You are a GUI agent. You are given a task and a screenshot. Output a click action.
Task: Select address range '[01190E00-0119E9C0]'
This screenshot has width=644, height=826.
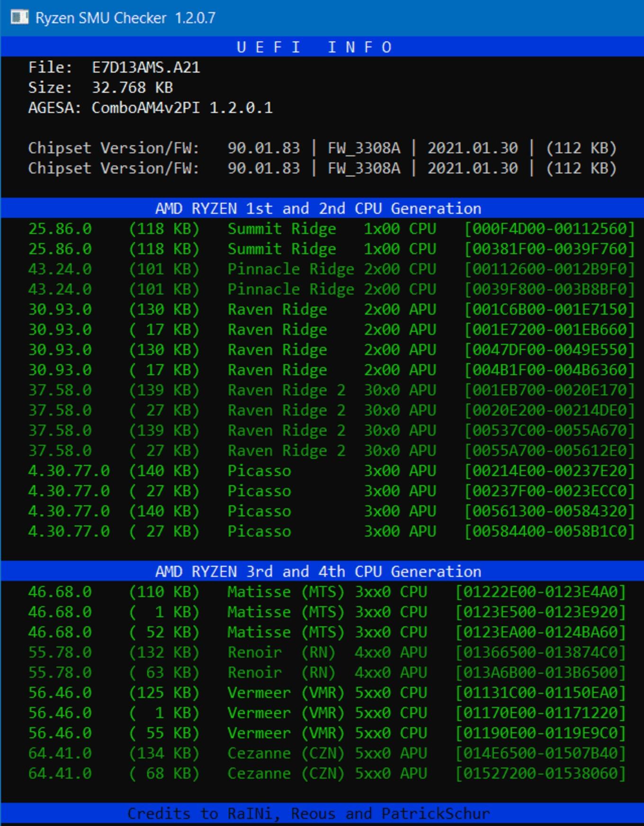[x=540, y=733]
